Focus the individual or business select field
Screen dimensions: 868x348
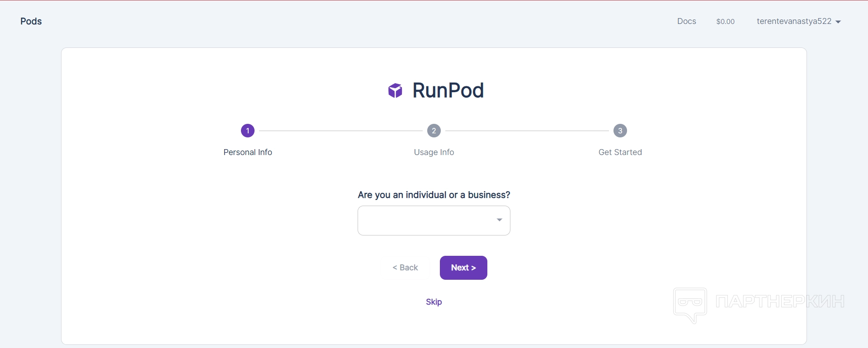pyautogui.click(x=425, y=221)
